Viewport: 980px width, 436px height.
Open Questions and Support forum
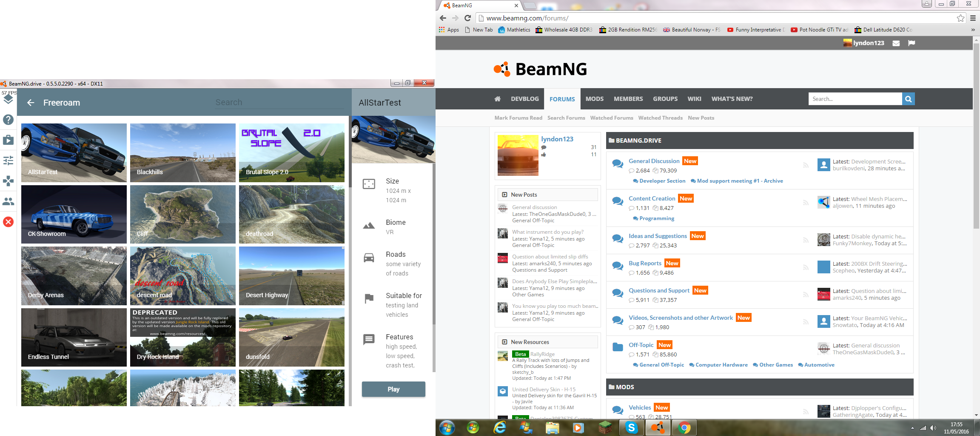tap(659, 290)
